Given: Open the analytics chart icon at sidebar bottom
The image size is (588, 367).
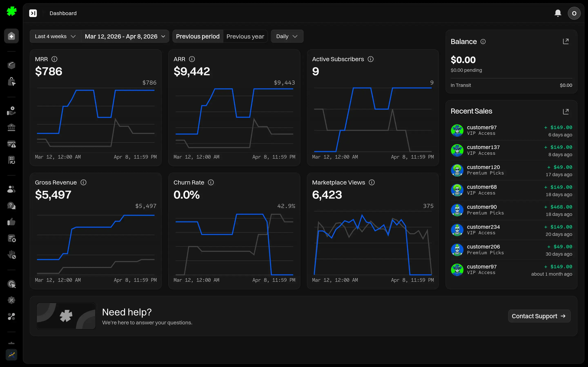Looking at the screenshot, I should click(x=11, y=355).
